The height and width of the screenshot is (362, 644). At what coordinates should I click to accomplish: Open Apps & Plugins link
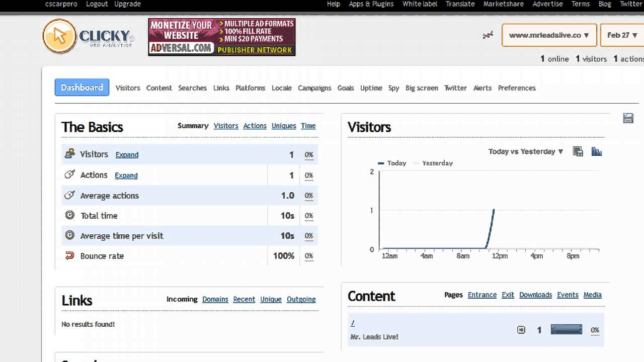[371, 4]
